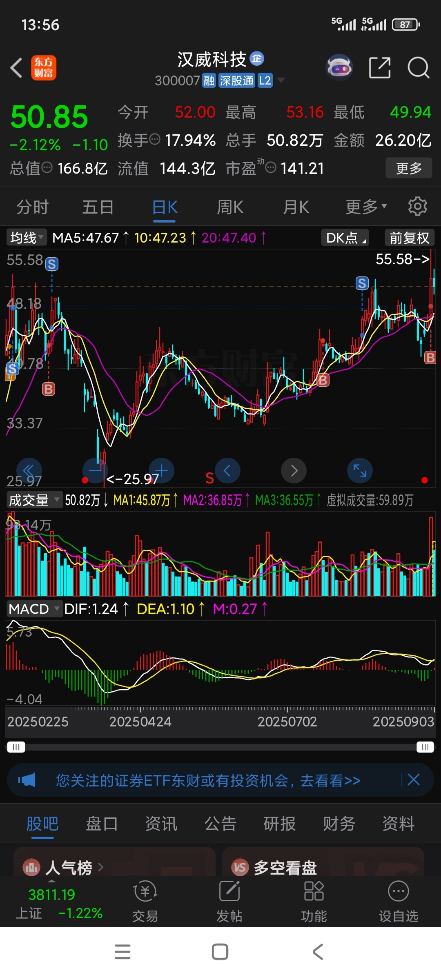Tap the 融 margin trading tag

tap(209, 80)
